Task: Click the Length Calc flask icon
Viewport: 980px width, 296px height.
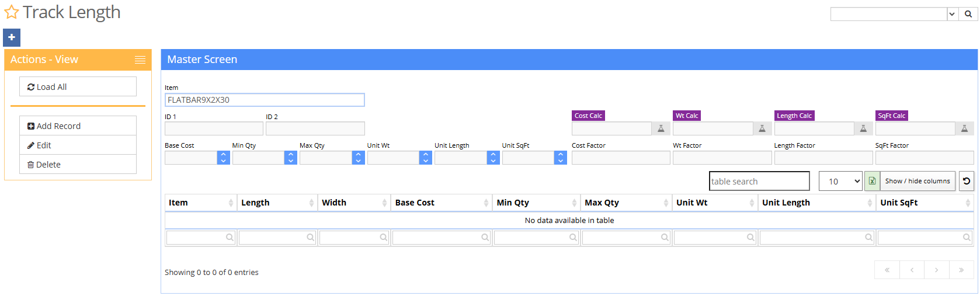Action: coord(863,128)
